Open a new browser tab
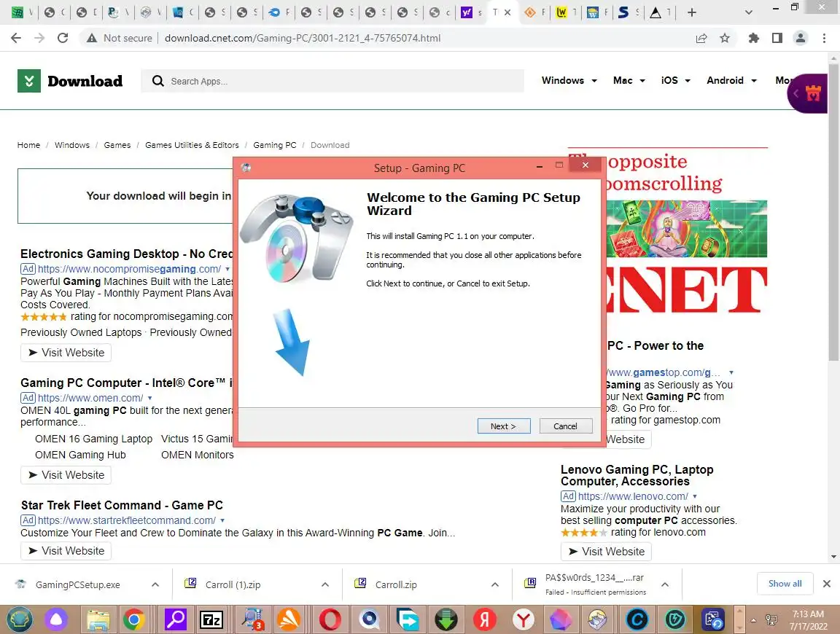 coord(691,12)
